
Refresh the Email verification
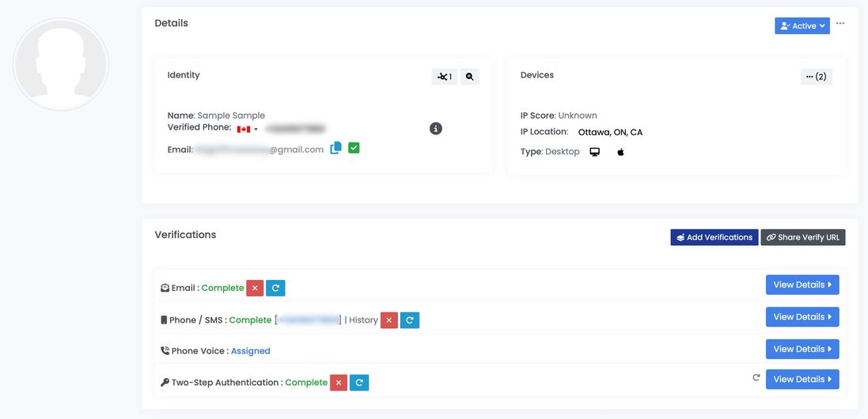click(275, 289)
